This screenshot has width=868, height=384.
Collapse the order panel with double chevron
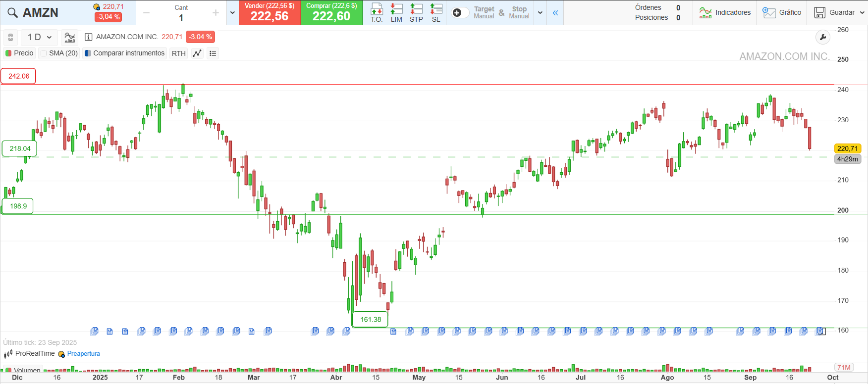click(555, 13)
